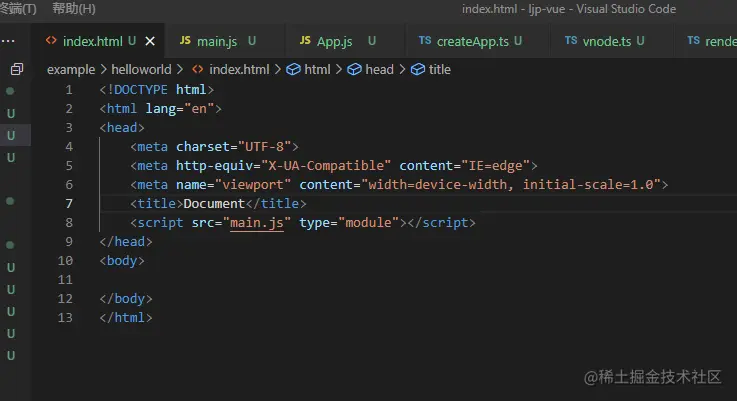Click the collapse-all icon in sidebar
The width and height of the screenshot is (737, 401).
point(17,69)
